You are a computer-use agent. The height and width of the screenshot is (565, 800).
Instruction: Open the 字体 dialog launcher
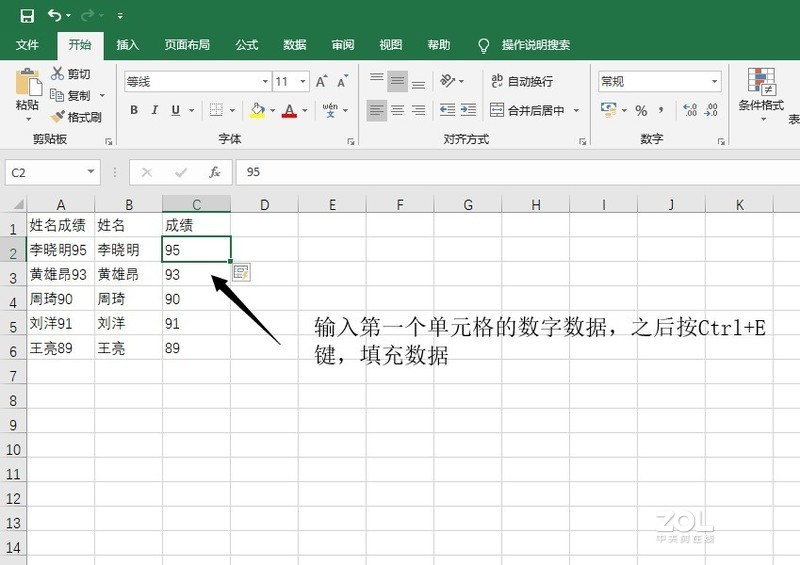point(351,141)
